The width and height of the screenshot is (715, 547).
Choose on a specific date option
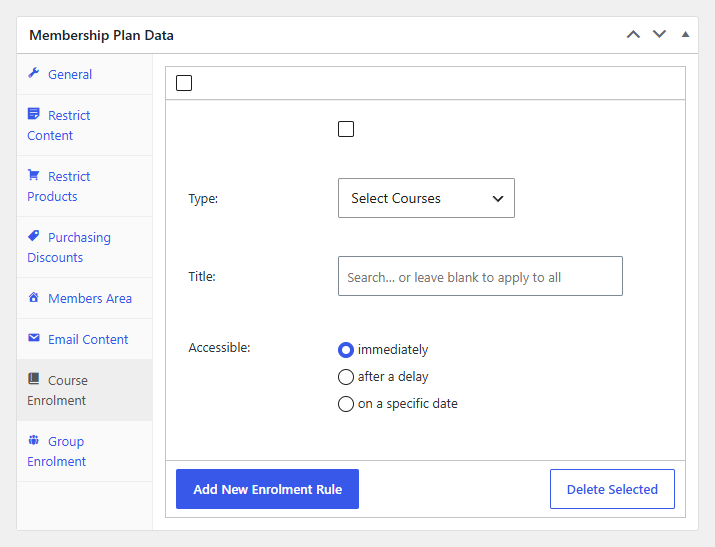(x=346, y=404)
